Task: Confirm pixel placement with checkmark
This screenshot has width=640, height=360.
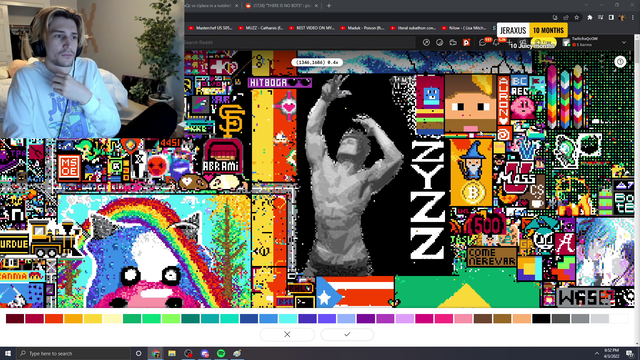Action: (x=347, y=334)
